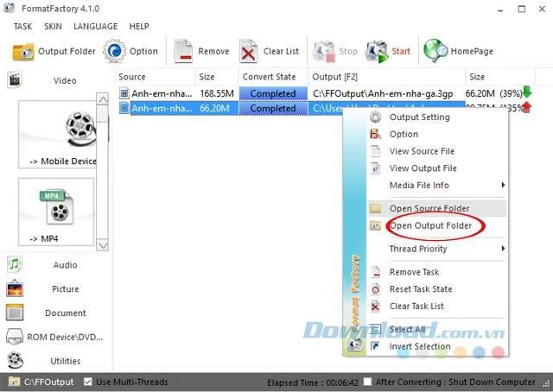553x392 pixels.
Task: Enable After Converting: Shut Down Computer checkbox
Action: 367,382
